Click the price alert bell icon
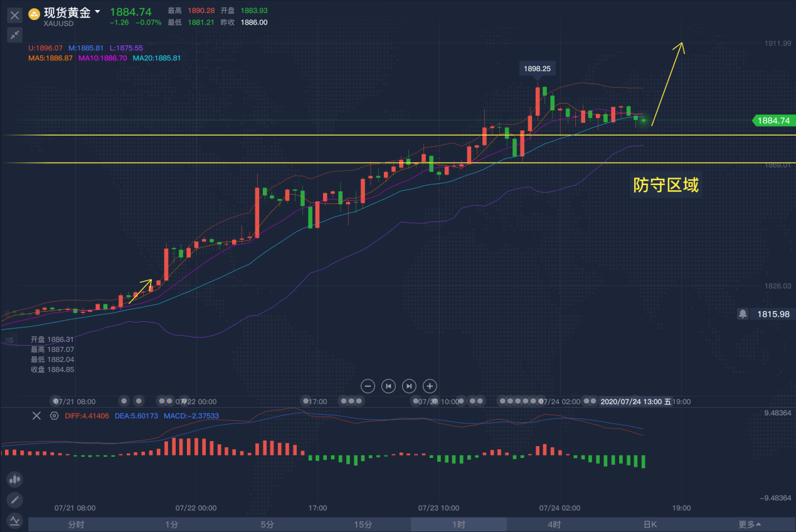796x532 pixels. [x=743, y=314]
